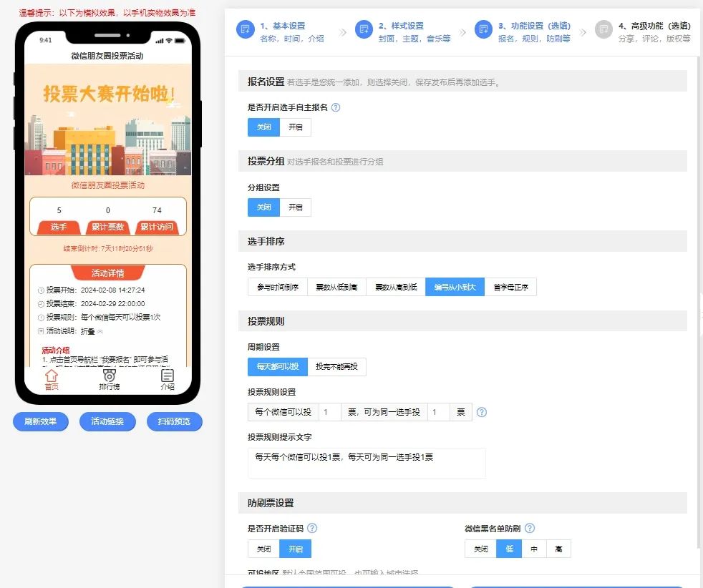
Task: Enable self-registration with 开启 under 报名设置
Action: coord(295,127)
